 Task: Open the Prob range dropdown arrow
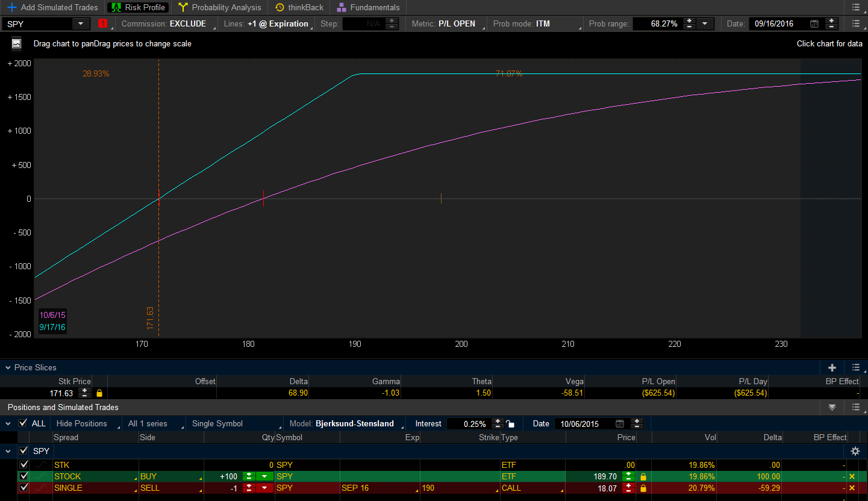tap(704, 23)
